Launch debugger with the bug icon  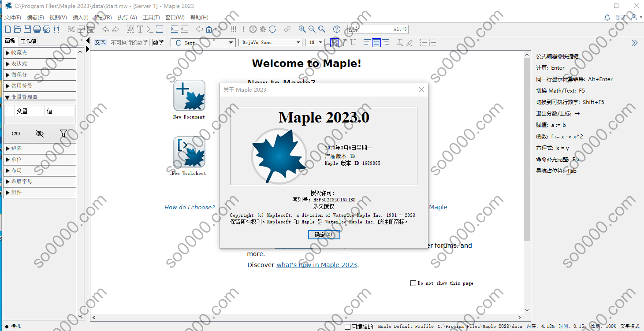click(x=263, y=29)
